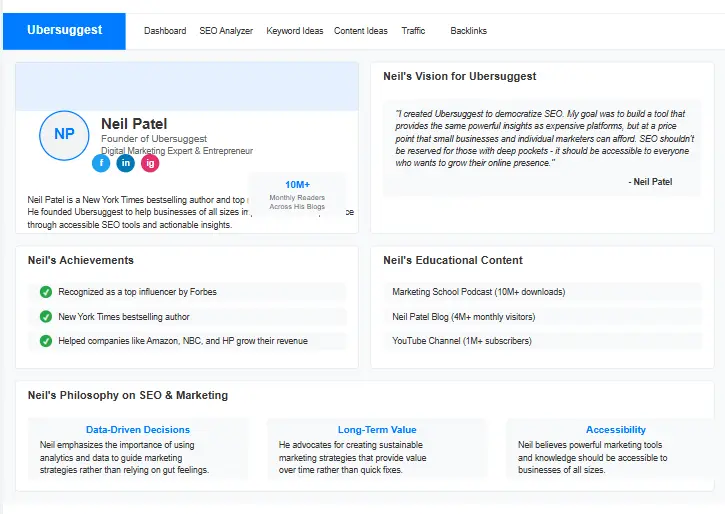
Task: Click the Ubersuggest logo
Action: click(64, 31)
